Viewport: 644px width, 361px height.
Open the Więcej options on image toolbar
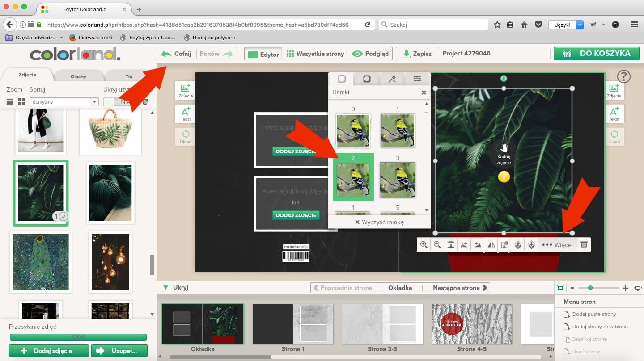pyautogui.click(x=557, y=244)
